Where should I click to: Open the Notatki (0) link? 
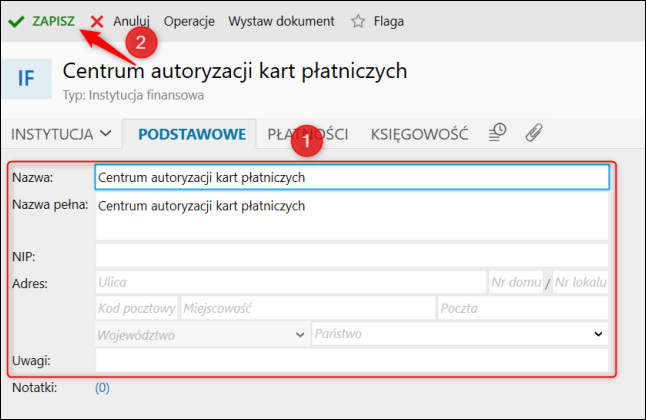[102, 388]
